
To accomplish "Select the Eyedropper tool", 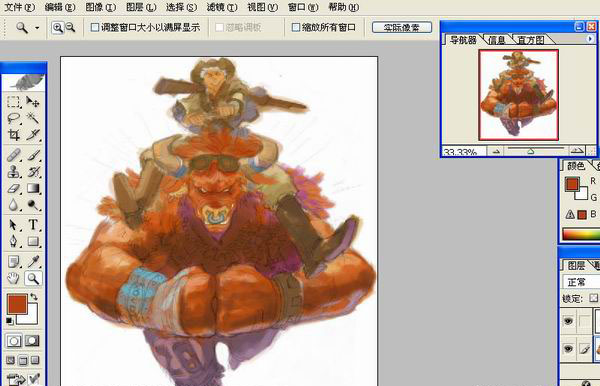I will coord(33,262).
